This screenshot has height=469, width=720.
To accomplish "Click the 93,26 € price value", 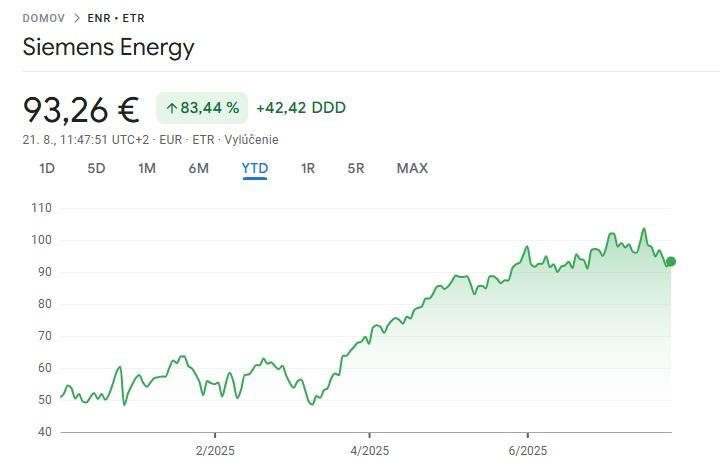I will 81,108.
